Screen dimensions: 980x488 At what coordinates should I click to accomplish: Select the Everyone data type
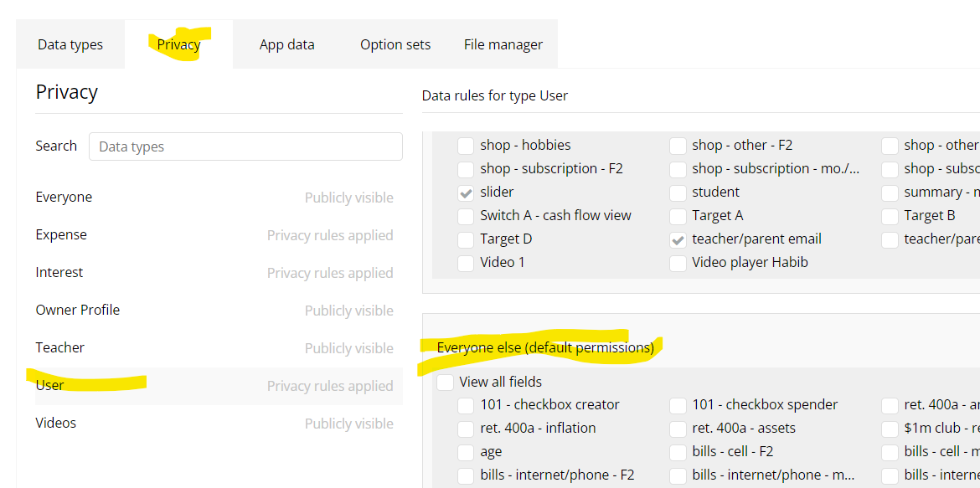(x=64, y=198)
